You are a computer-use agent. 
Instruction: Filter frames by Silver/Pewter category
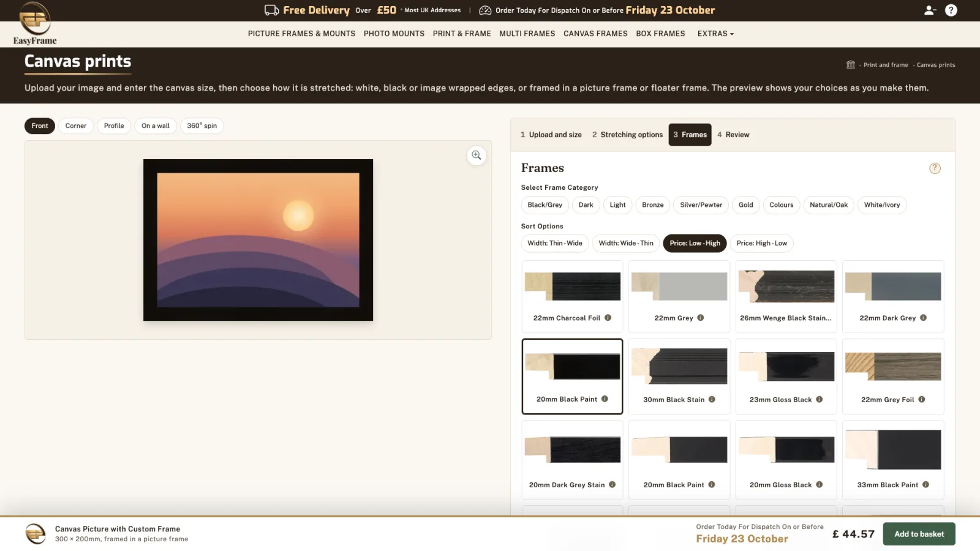(x=701, y=205)
